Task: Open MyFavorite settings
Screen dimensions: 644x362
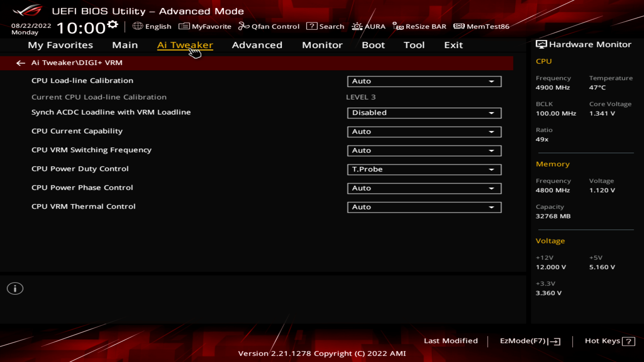Action: coord(205,26)
